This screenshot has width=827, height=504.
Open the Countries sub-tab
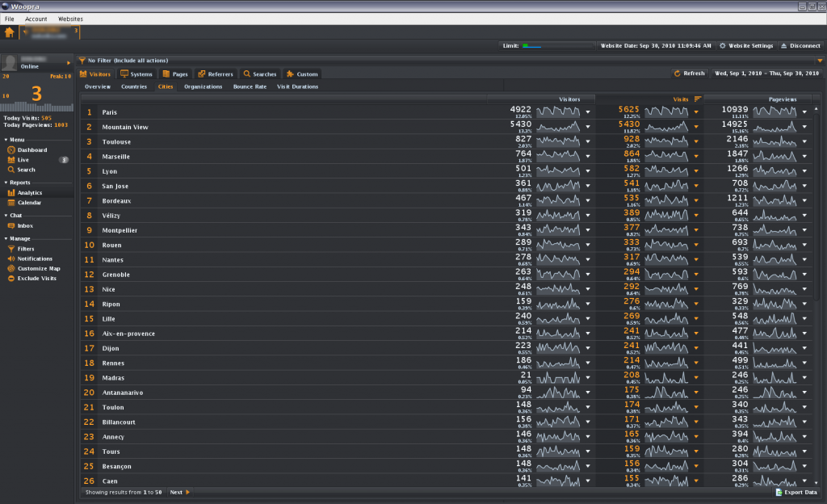134,87
